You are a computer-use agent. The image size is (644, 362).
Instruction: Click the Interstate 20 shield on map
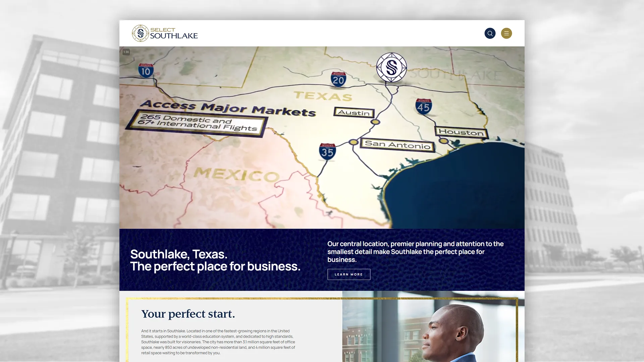338,79
